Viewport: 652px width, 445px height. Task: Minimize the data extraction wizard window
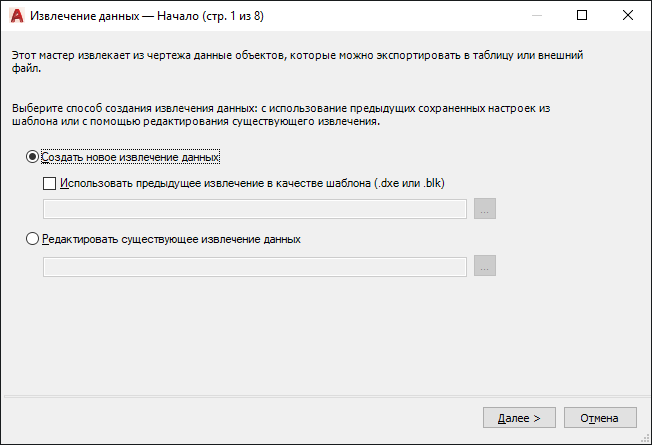[537, 16]
